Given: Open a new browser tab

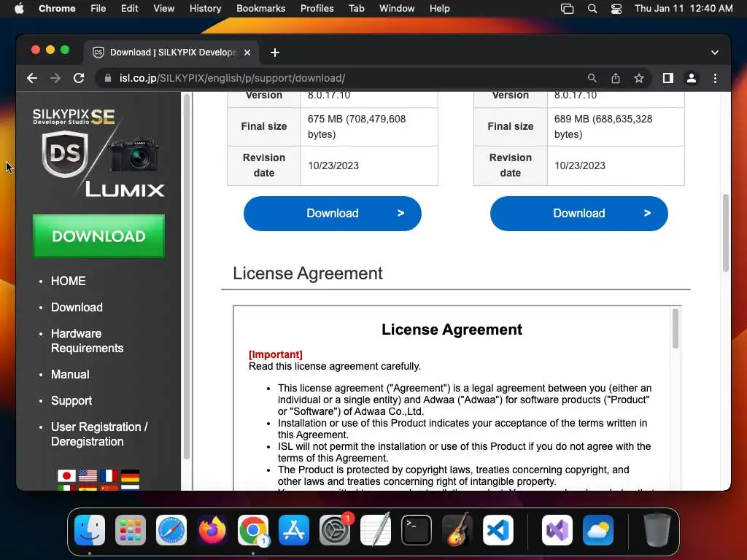Looking at the screenshot, I should (275, 52).
